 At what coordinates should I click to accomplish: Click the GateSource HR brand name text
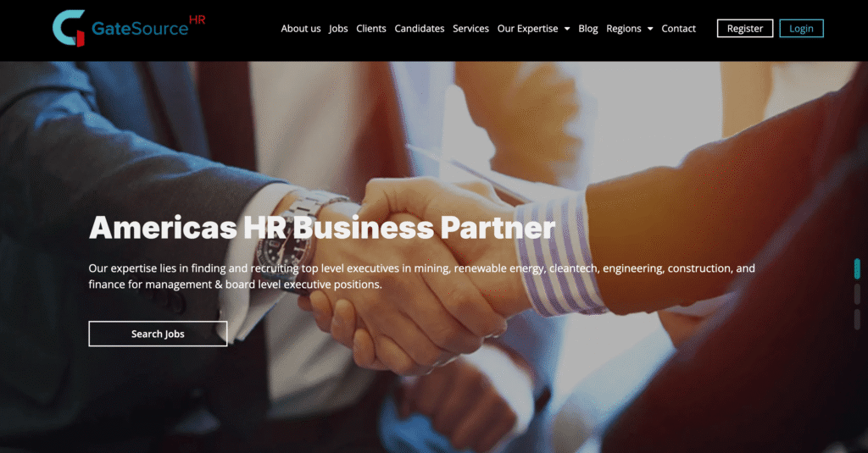(x=148, y=27)
